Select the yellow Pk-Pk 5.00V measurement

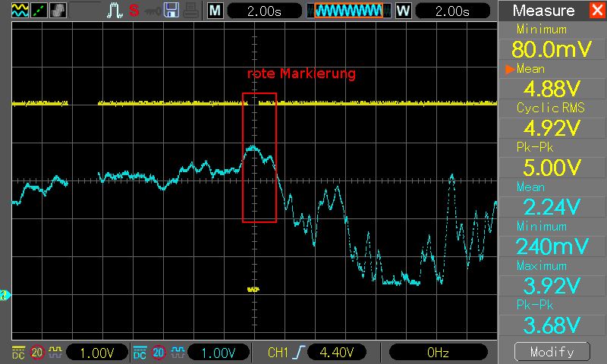click(x=552, y=168)
